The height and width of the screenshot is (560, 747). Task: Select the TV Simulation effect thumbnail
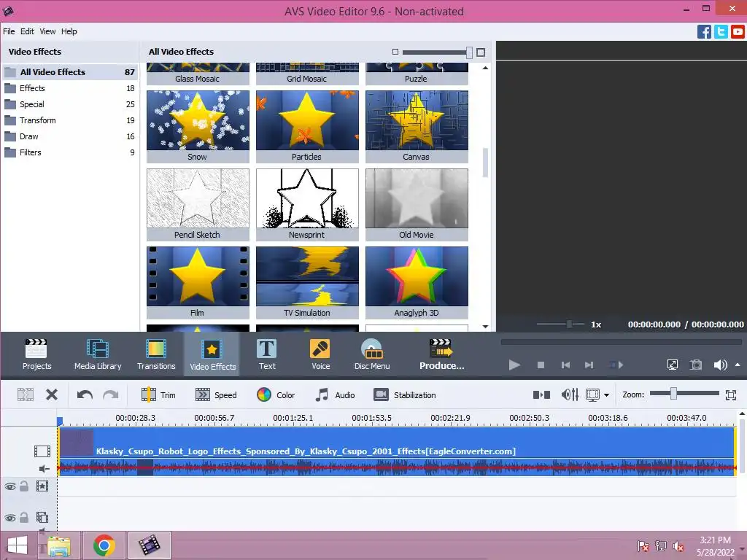click(307, 282)
